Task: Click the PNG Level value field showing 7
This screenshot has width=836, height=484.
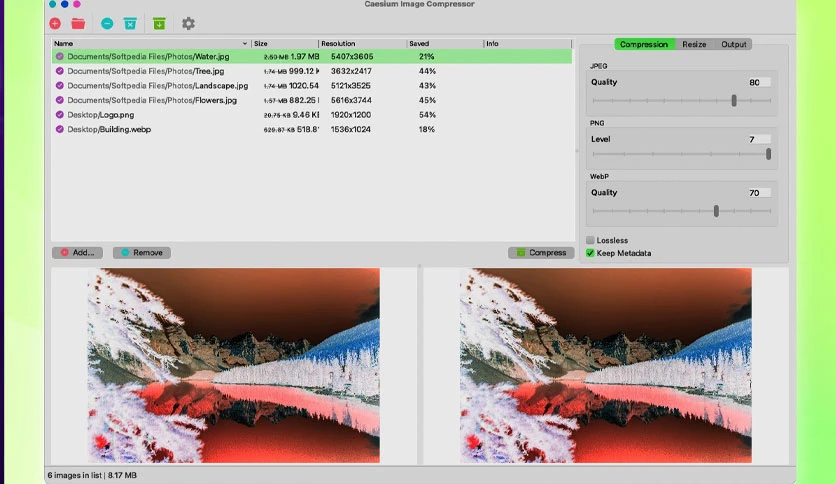Action: [x=758, y=139]
